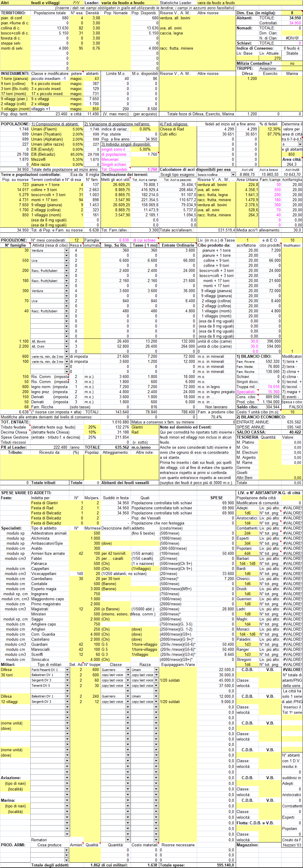The width and height of the screenshot is (303, 868).
Task: Select the '1 villaggio (monti)' settlement cell
Action: (15, 109)
